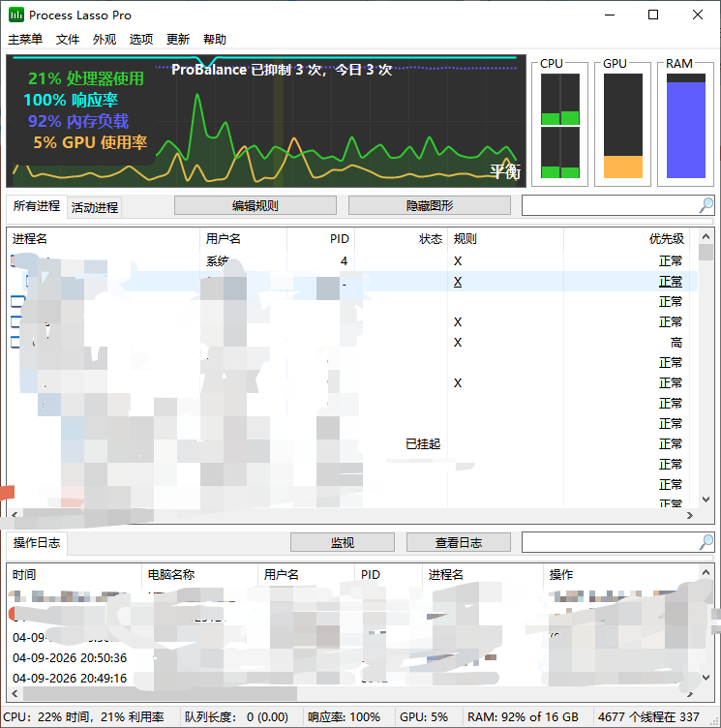Click the 高 priority cell

point(676,343)
